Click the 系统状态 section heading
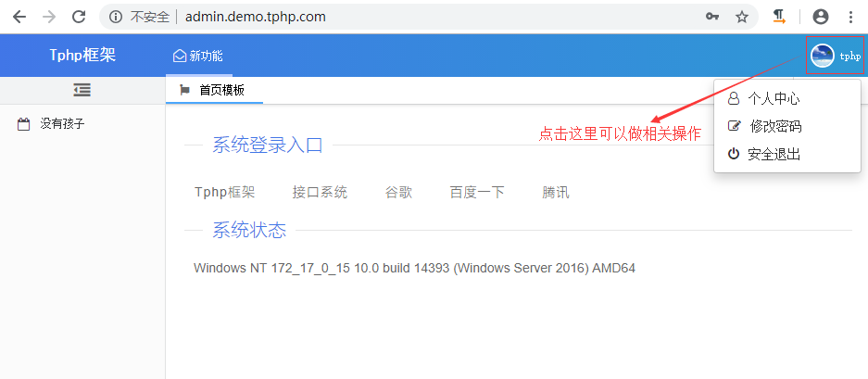Screen dimensions: 868x379 click(x=250, y=230)
